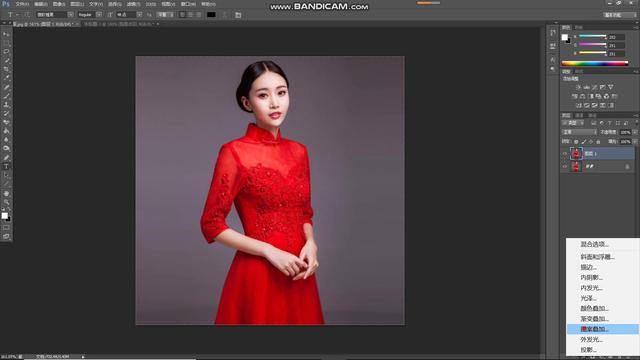
Task: Select the Pen tool
Action: point(6,158)
